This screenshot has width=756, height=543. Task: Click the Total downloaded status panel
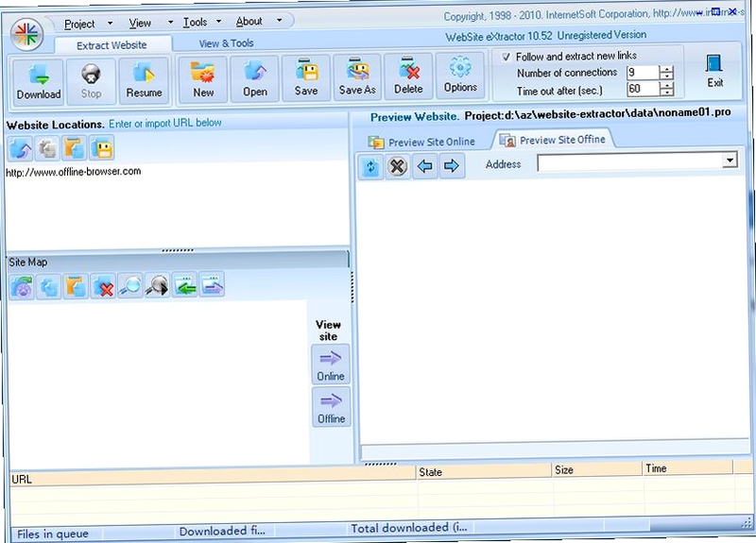pos(410,528)
